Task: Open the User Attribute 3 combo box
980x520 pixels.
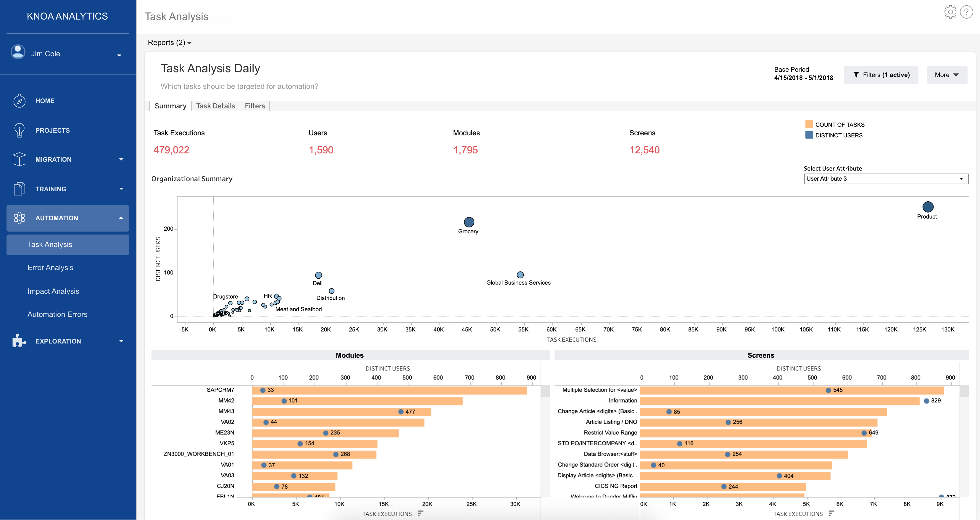Action: click(x=886, y=179)
